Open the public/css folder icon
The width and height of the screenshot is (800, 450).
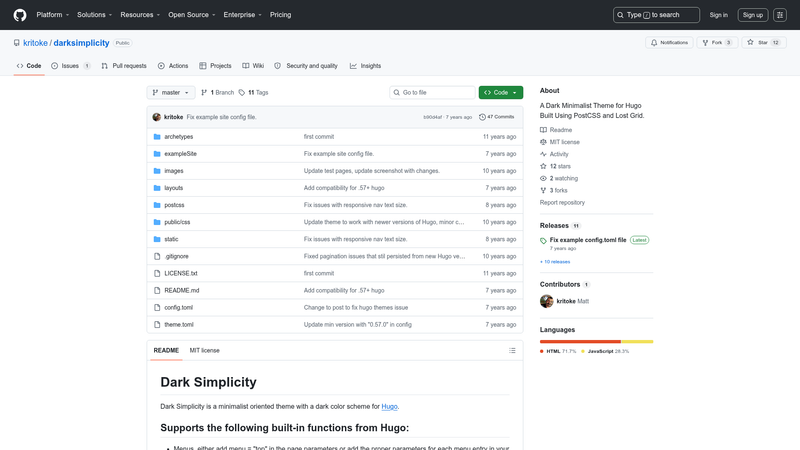coord(157,222)
